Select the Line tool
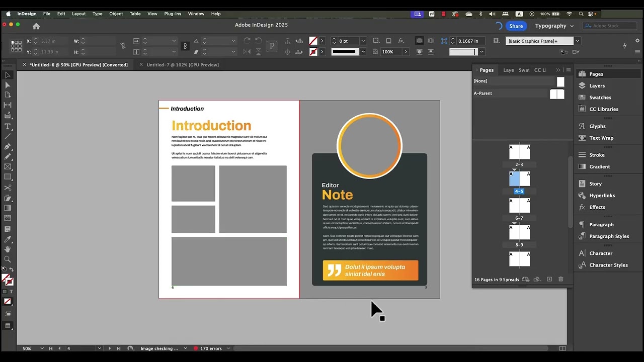The image size is (644, 362). [8, 136]
